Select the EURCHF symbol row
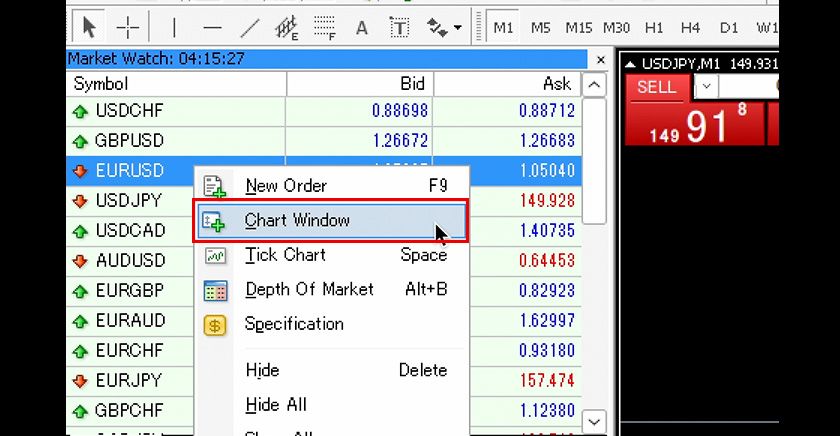 point(130,350)
